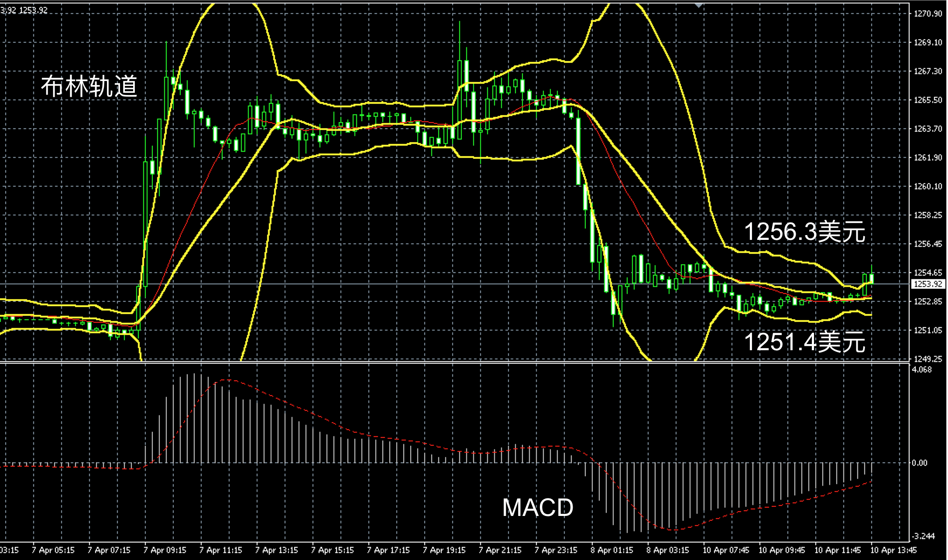Viewport: 948px width, 560px height.
Task: Click the 8 Apr 01:15 time label
Action: (x=612, y=550)
